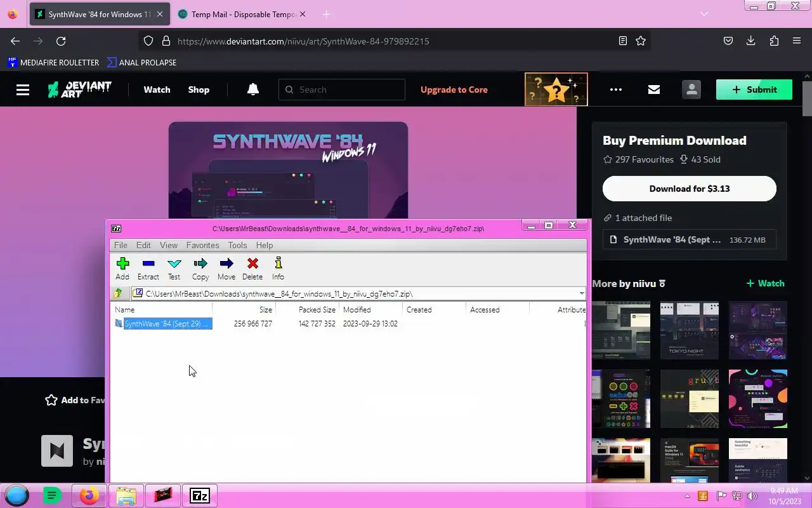Open the 7-Zip Edit menu
812x508 pixels.
click(143, 245)
